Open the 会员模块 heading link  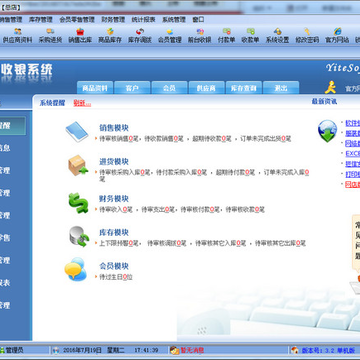tap(114, 266)
